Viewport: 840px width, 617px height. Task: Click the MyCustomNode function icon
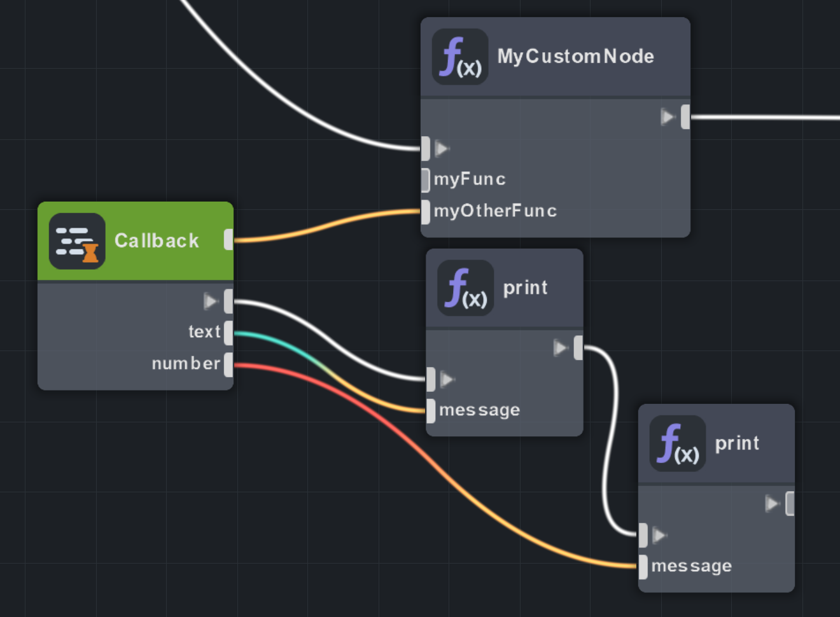click(x=459, y=57)
